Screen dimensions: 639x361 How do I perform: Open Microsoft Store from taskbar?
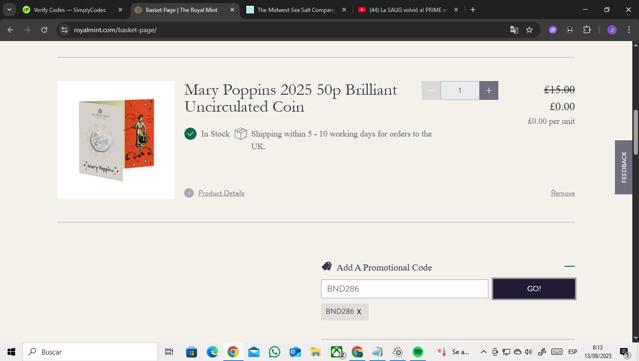[x=192, y=352]
